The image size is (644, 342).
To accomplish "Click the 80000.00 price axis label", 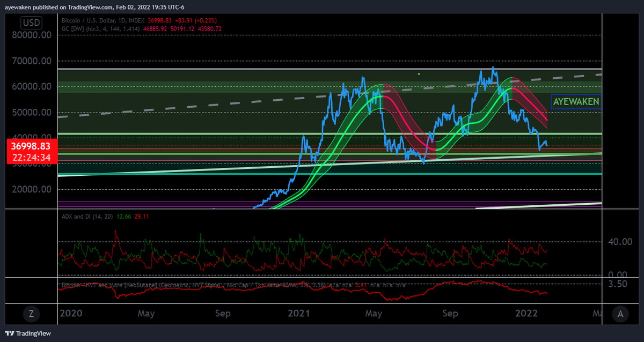I will (32, 35).
